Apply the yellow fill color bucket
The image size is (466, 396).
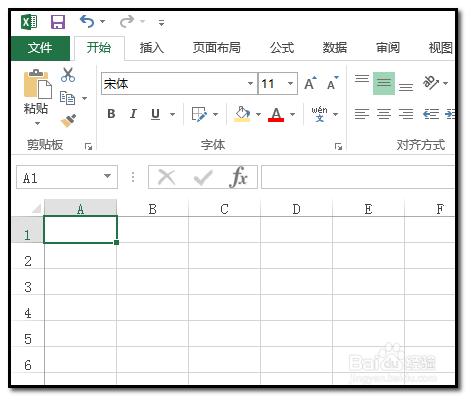click(x=242, y=114)
